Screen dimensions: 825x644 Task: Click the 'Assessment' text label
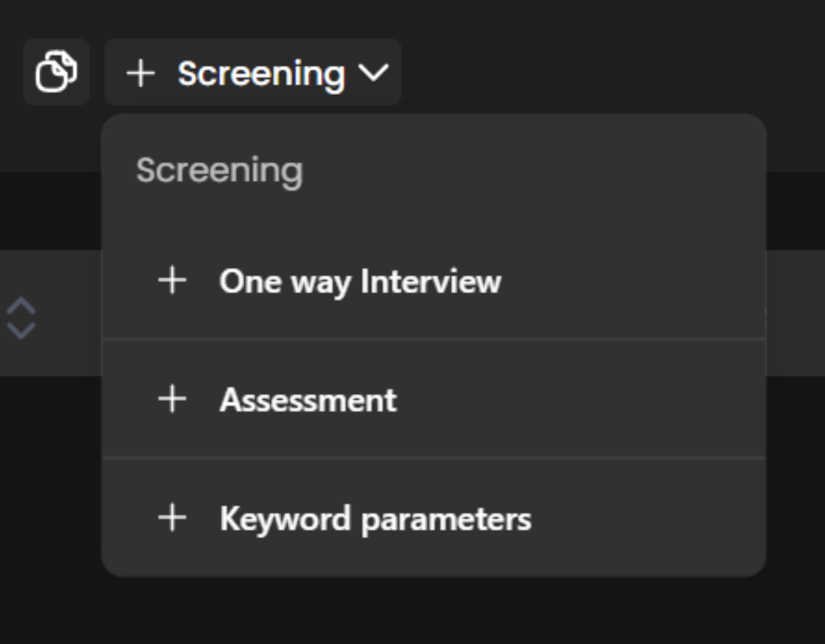[x=308, y=401]
